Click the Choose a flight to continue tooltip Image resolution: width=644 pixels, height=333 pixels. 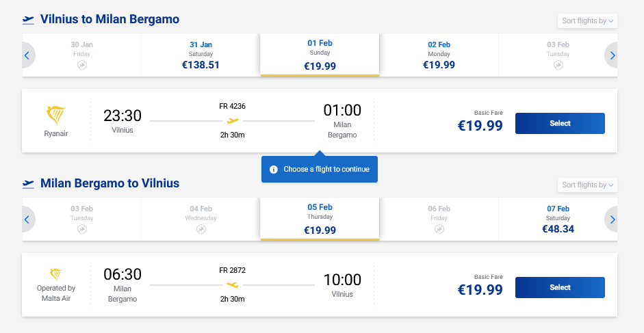pyautogui.click(x=320, y=169)
